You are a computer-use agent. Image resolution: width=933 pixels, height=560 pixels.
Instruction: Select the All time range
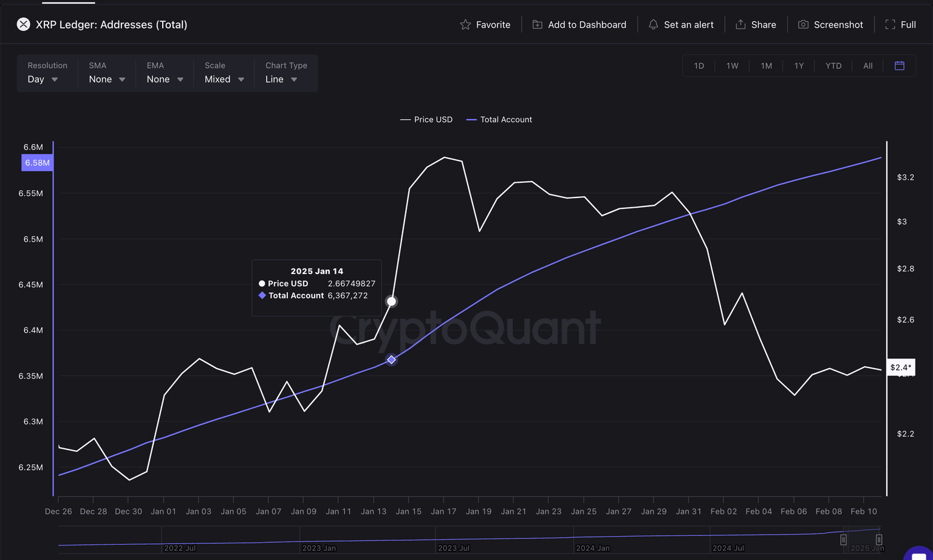point(868,66)
